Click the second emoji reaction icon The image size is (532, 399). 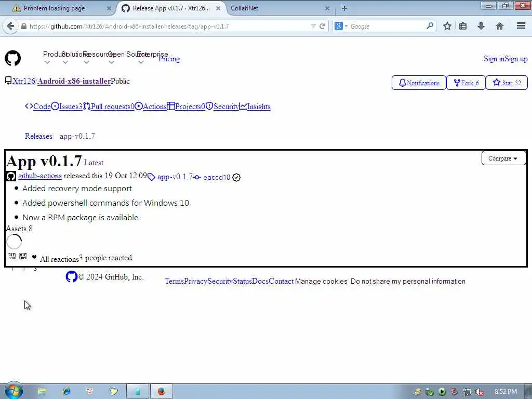[x=23, y=256]
